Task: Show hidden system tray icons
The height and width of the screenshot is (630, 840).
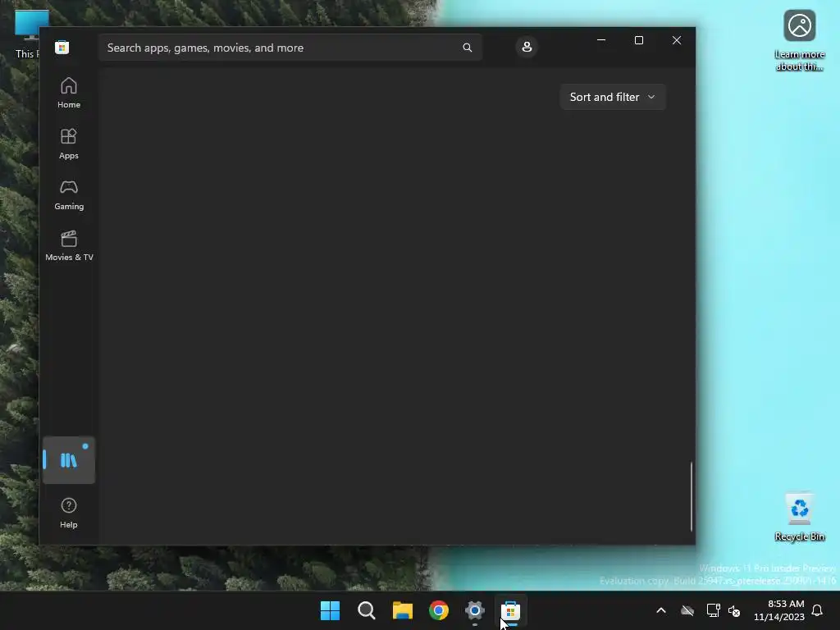Action: tap(661, 610)
